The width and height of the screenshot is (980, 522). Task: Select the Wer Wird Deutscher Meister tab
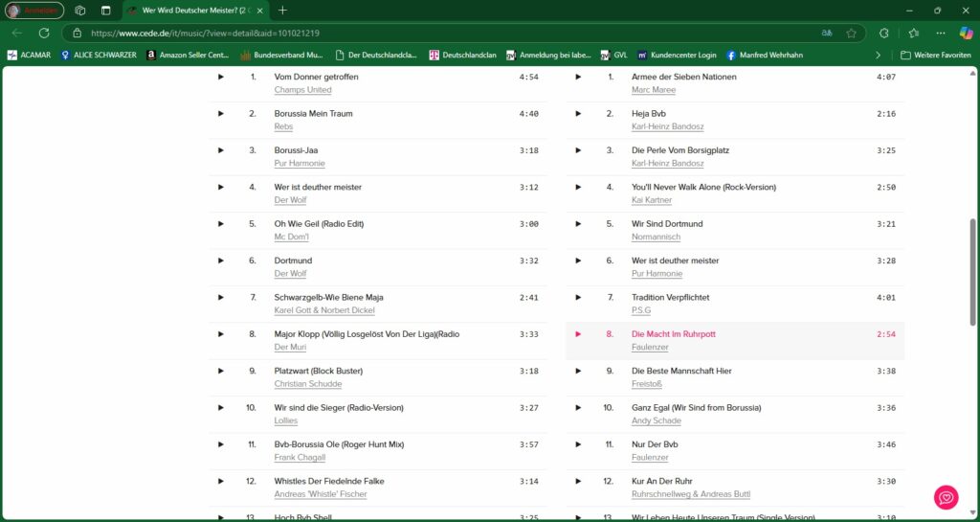(x=196, y=11)
